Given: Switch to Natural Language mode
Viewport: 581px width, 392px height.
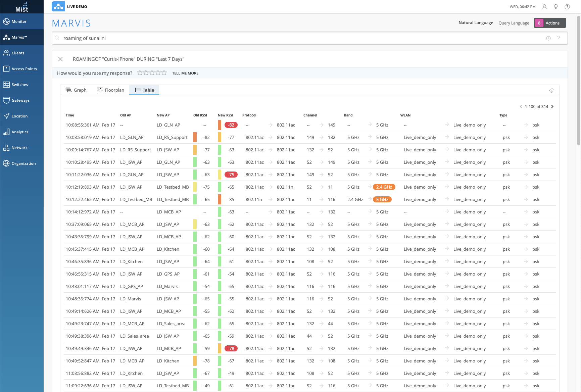Looking at the screenshot, I should pyautogui.click(x=476, y=23).
